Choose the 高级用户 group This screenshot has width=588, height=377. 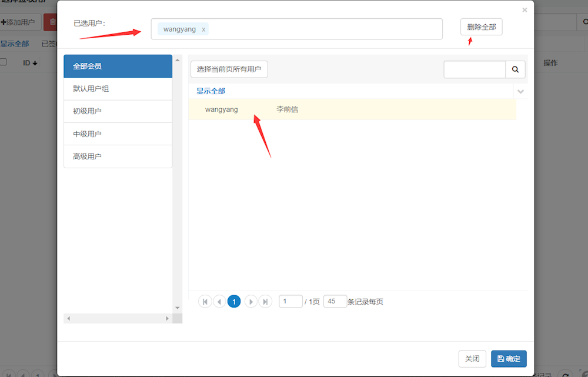coord(118,156)
